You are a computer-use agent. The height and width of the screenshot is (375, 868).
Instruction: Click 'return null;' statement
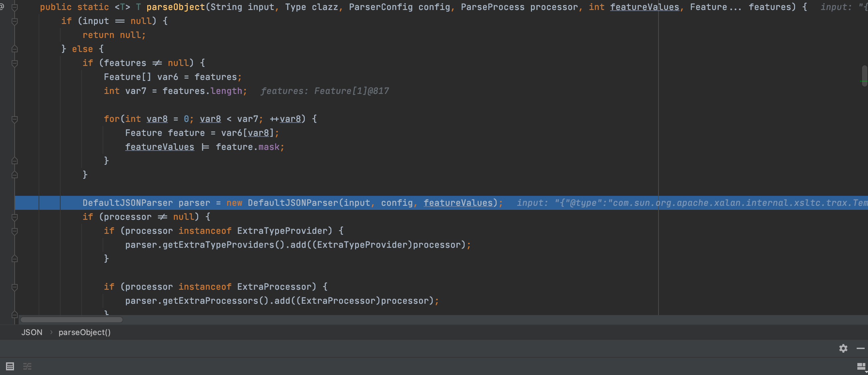(x=114, y=35)
